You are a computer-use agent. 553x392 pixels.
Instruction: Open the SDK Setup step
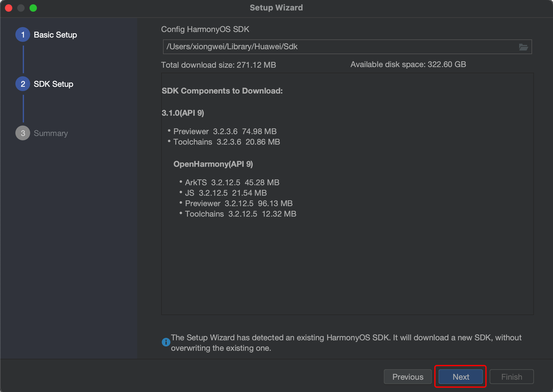[x=54, y=84]
